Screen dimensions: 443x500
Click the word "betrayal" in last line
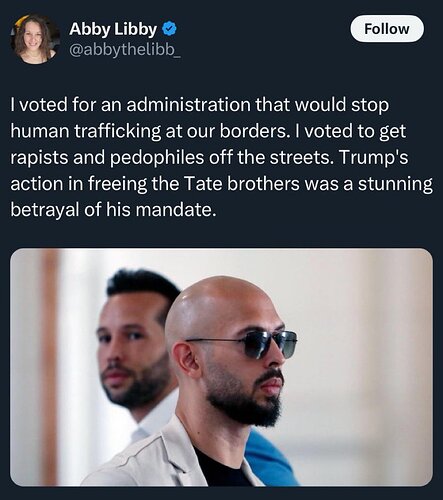tap(45, 211)
